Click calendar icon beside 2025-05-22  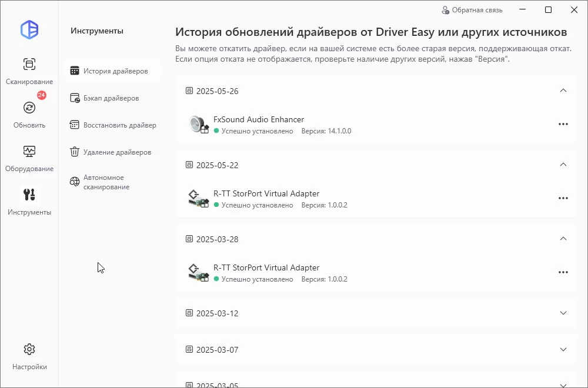pos(189,165)
